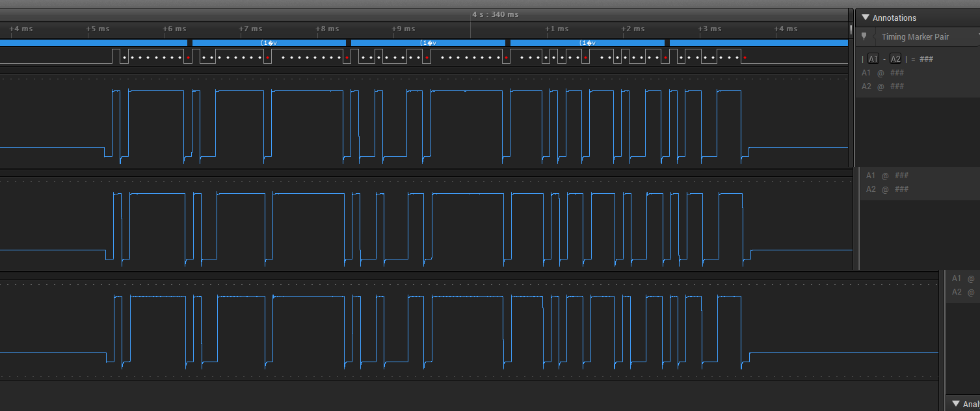Click the +3 ms label right of 340 ms
The height and width of the screenshot is (411, 980).
(x=709, y=29)
